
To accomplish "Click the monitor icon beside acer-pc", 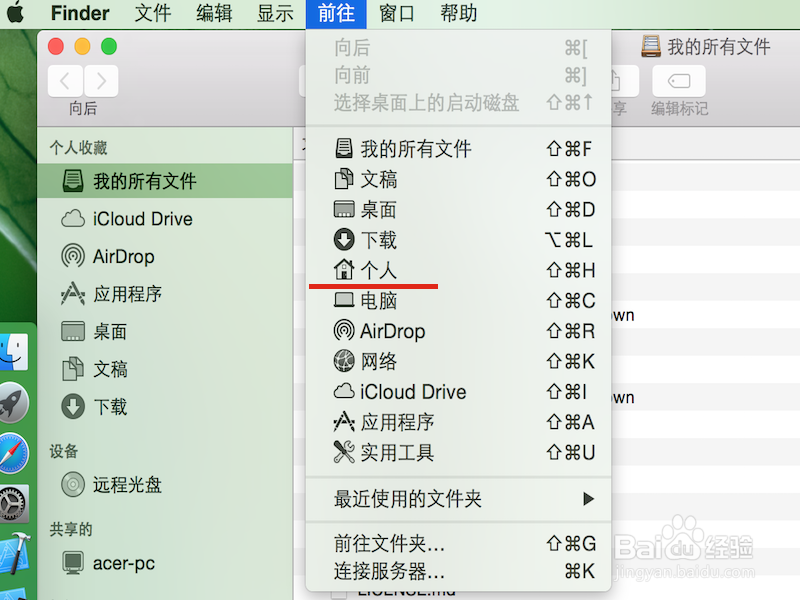I will click(x=73, y=563).
